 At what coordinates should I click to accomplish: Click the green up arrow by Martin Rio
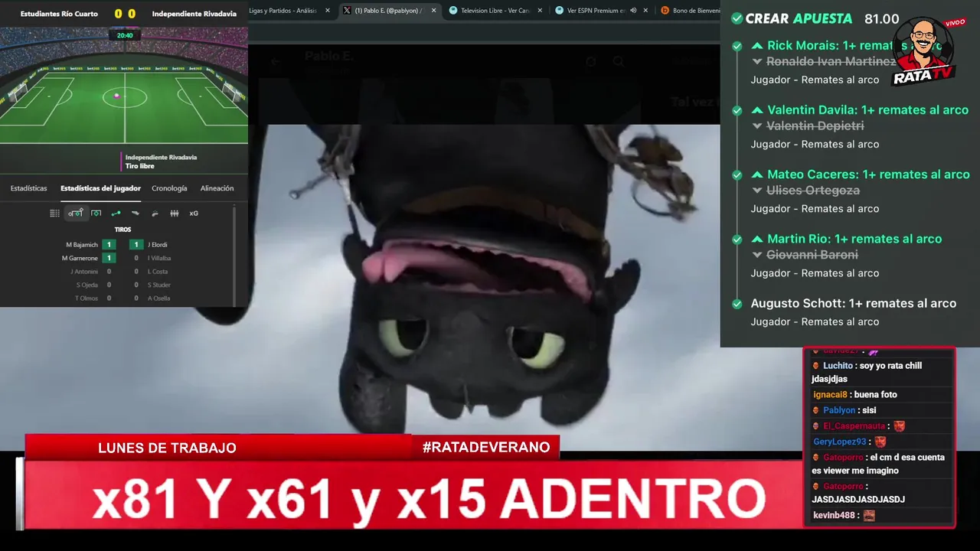(757, 239)
